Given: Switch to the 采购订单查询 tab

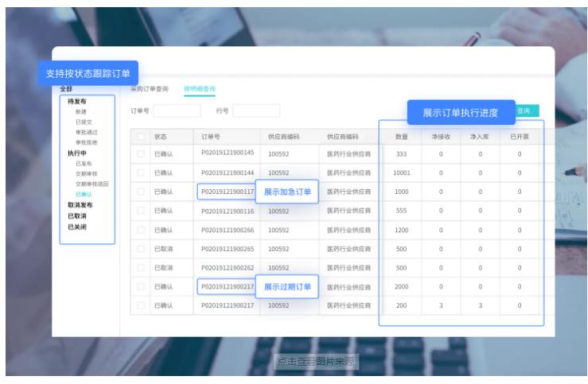Looking at the screenshot, I should tap(149, 89).
